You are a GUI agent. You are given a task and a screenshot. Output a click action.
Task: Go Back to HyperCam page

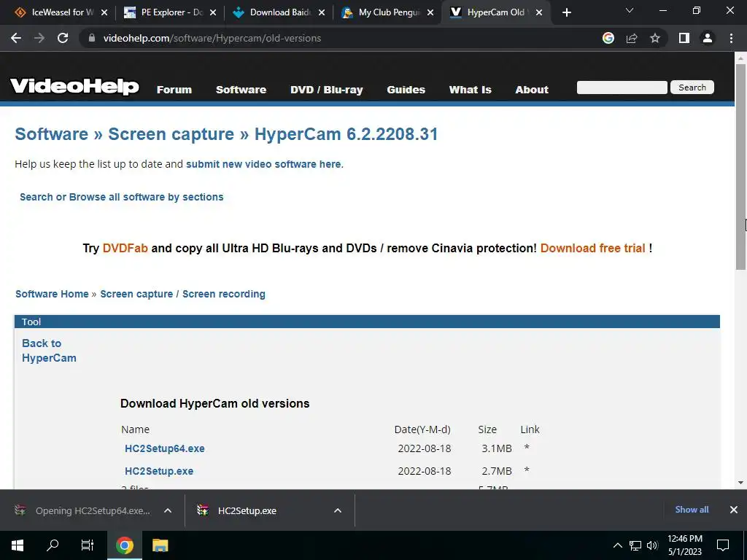point(49,351)
